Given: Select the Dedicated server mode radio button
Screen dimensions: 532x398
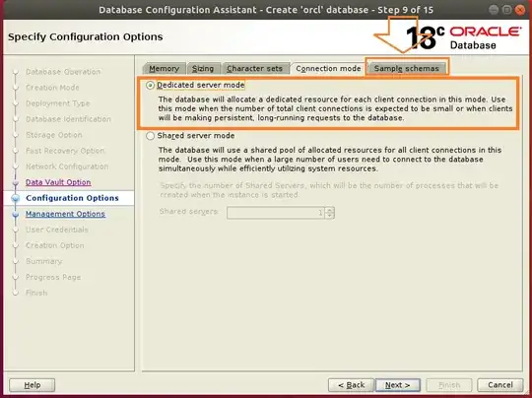Looking at the screenshot, I should pyautogui.click(x=151, y=85).
